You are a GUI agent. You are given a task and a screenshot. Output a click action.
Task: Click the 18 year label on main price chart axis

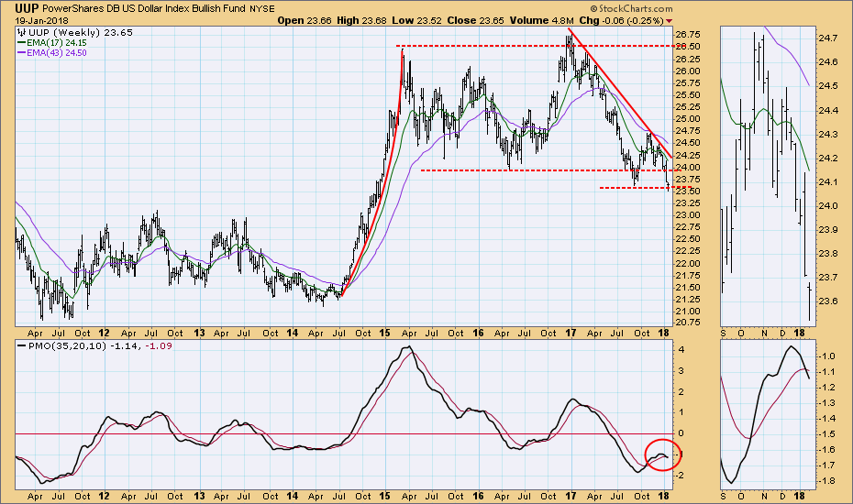coord(663,333)
